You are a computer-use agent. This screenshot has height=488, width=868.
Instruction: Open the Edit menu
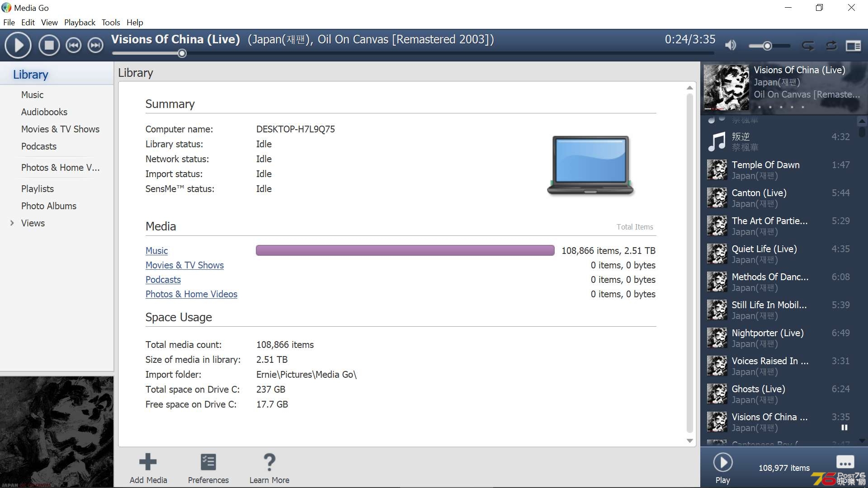point(28,23)
